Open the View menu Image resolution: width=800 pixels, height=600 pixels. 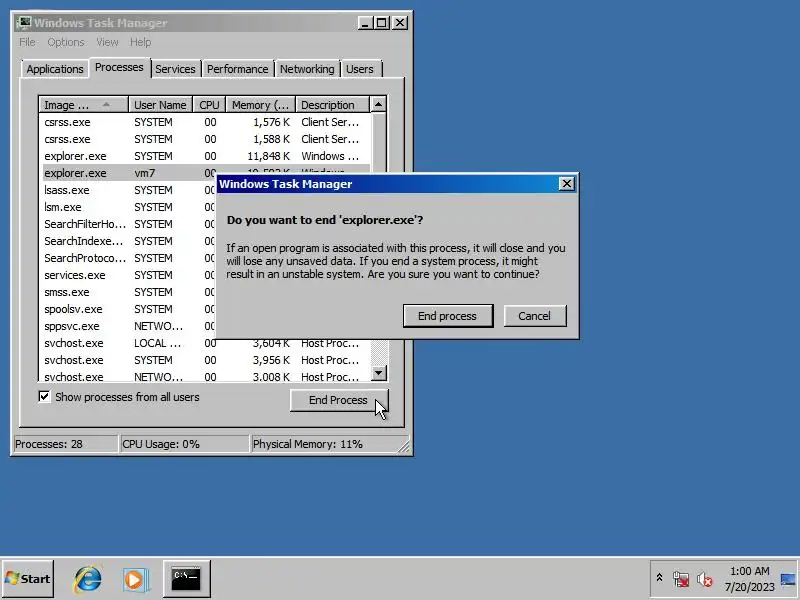tap(107, 42)
